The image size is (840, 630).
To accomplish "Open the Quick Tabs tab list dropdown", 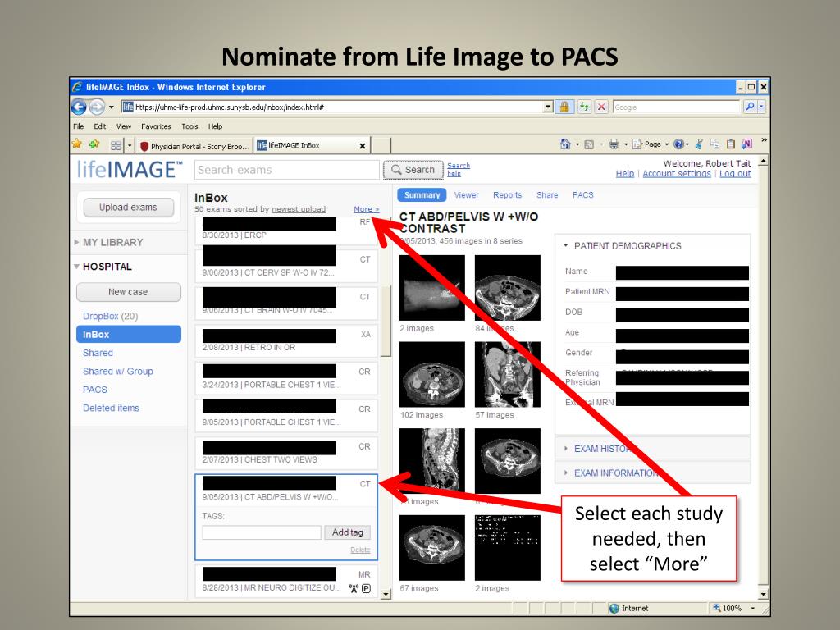I will pos(130,145).
